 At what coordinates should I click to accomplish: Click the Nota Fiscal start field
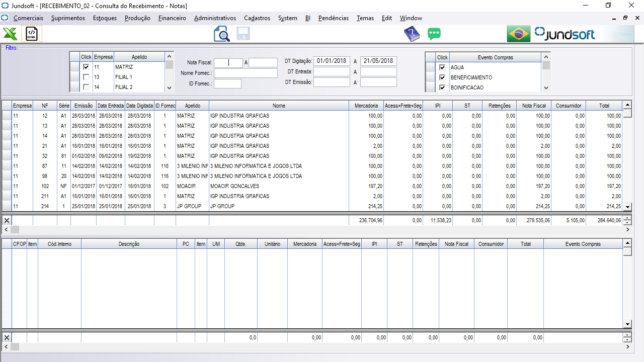(228, 63)
